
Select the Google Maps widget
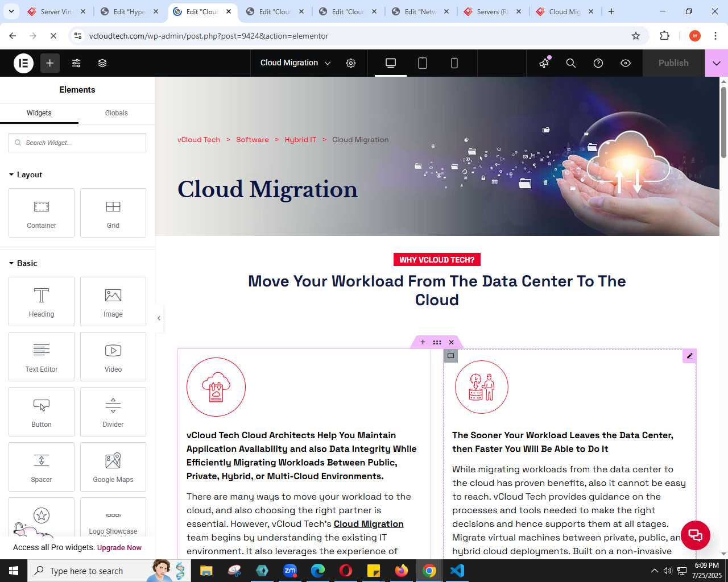113,467
